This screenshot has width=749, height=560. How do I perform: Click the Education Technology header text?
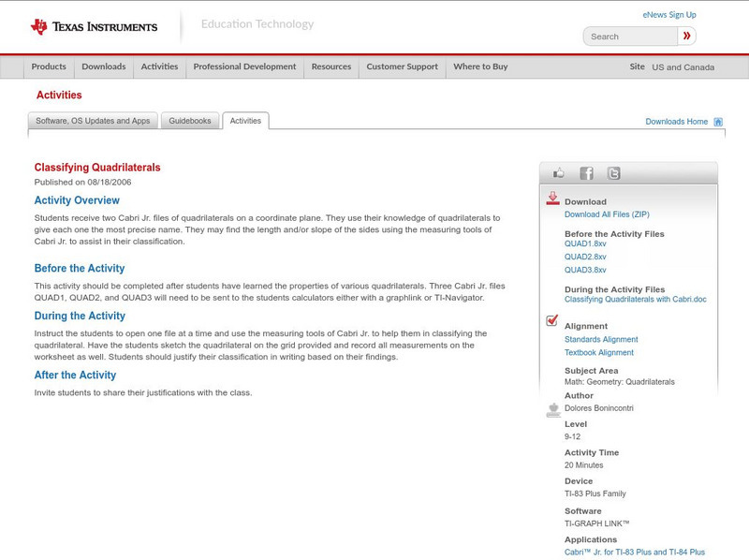(257, 24)
